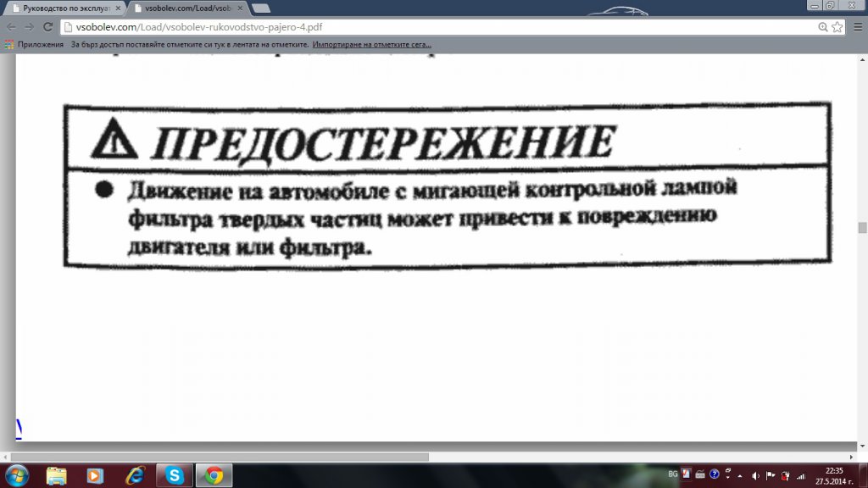Click the PDF text line starting 'Движение на автомобиле'

(432, 190)
